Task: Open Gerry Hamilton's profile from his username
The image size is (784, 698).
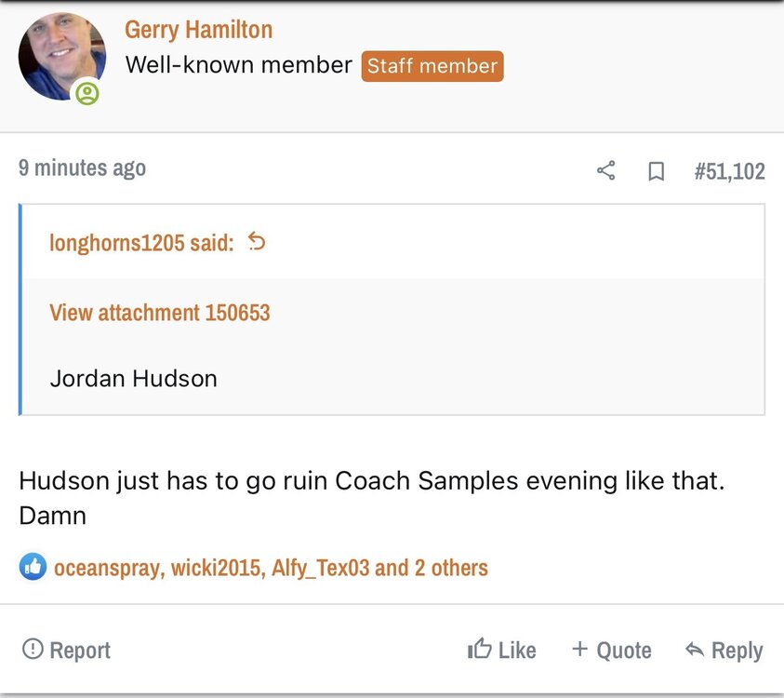Action: [198, 29]
